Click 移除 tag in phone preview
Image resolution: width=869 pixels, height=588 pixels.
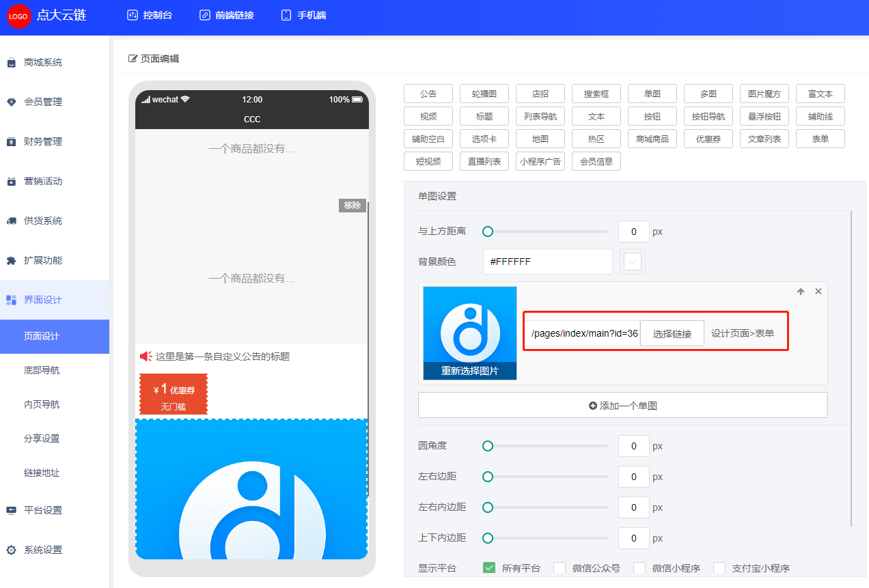[x=353, y=206]
